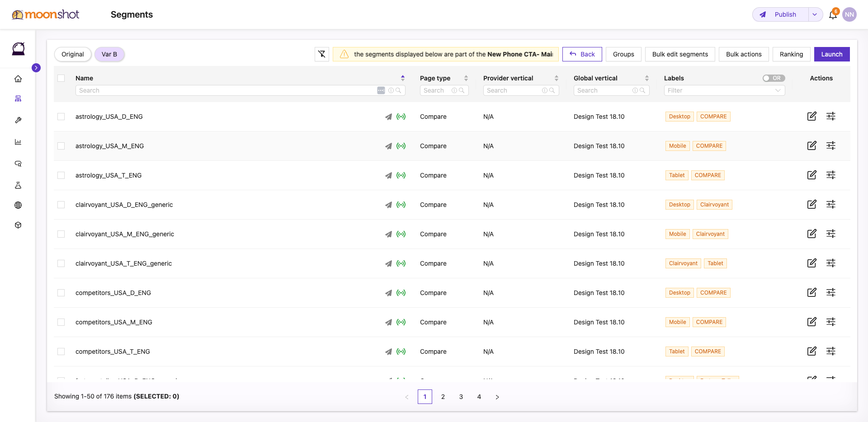868x422 pixels.
Task: Open the Labels Filter dropdown
Action: click(724, 90)
